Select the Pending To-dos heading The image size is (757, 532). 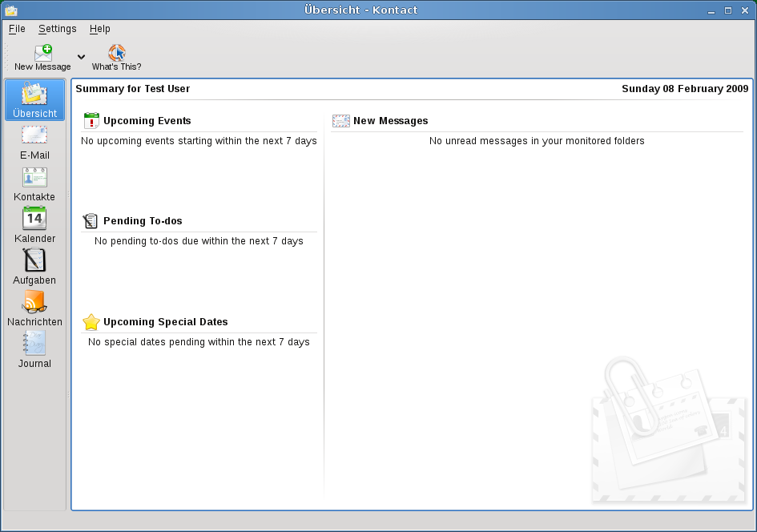click(x=143, y=221)
